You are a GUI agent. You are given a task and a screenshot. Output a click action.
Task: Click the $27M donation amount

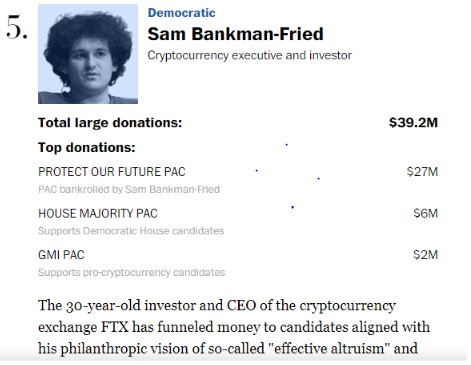(422, 172)
